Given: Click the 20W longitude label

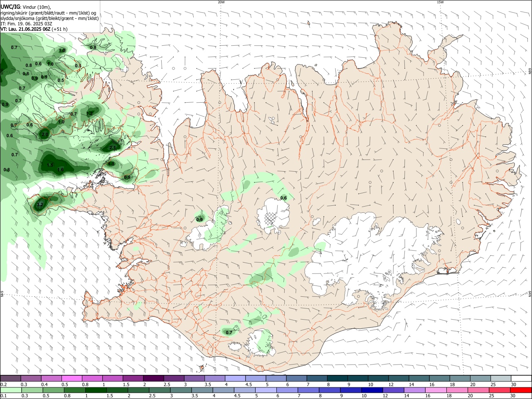Looking at the screenshot, I should (221, 2).
